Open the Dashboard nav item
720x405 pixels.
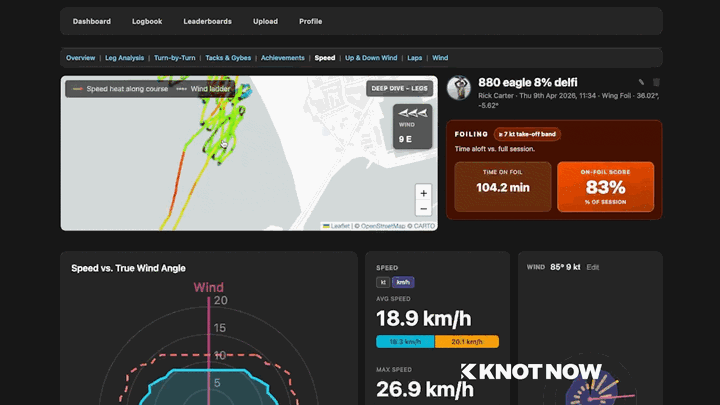click(x=91, y=21)
